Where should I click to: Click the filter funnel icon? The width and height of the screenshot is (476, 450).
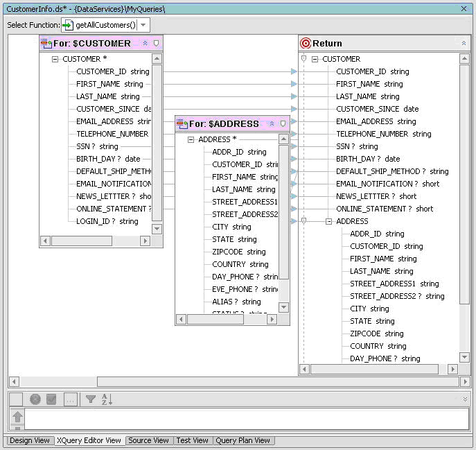click(x=91, y=399)
